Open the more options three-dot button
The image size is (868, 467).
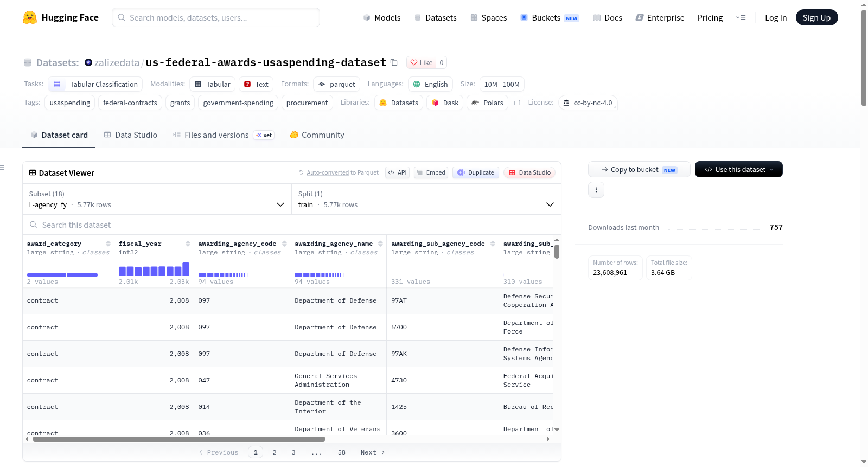coord(596,190)
